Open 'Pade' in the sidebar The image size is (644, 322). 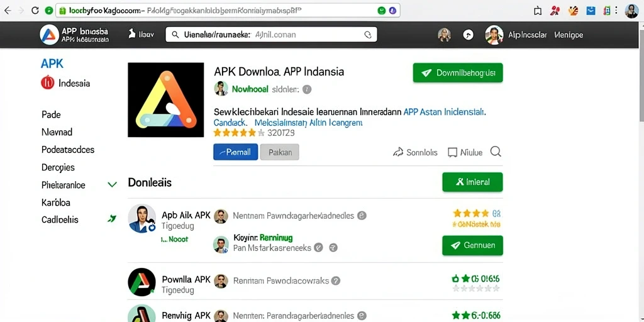click(52, 114)
